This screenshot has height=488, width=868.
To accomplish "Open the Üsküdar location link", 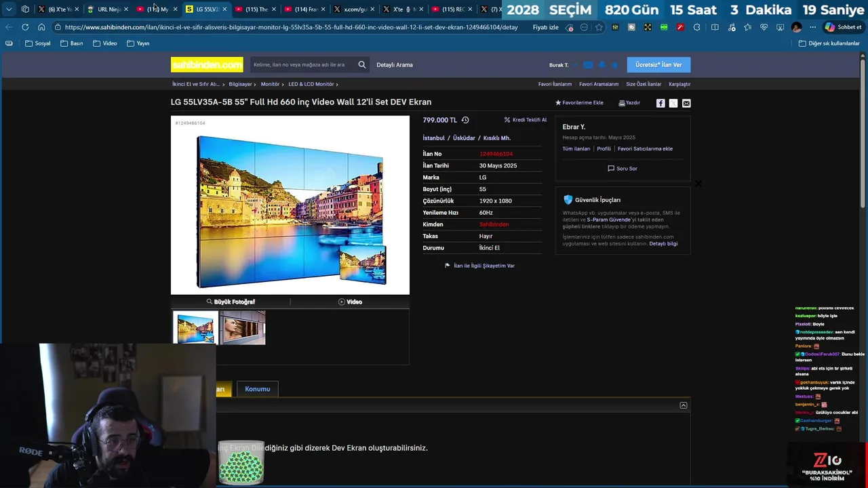I will click(464, 138).
